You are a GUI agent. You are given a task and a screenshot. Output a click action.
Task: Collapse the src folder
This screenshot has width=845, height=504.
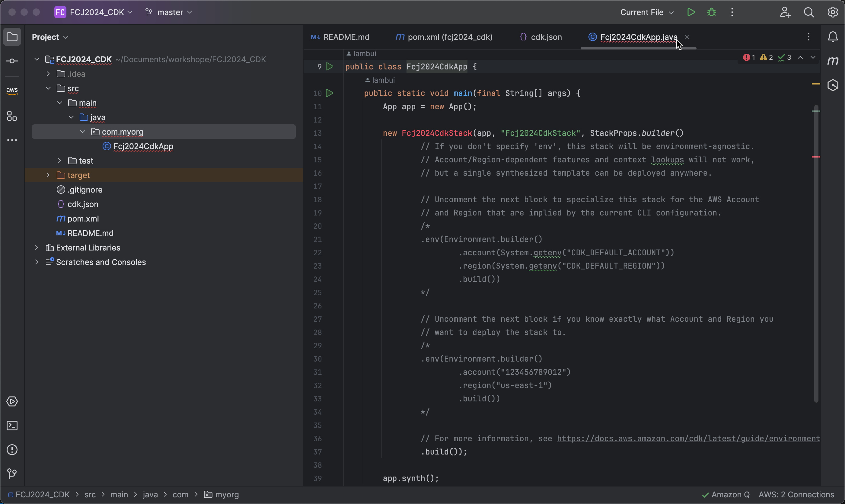pos(48,88)
